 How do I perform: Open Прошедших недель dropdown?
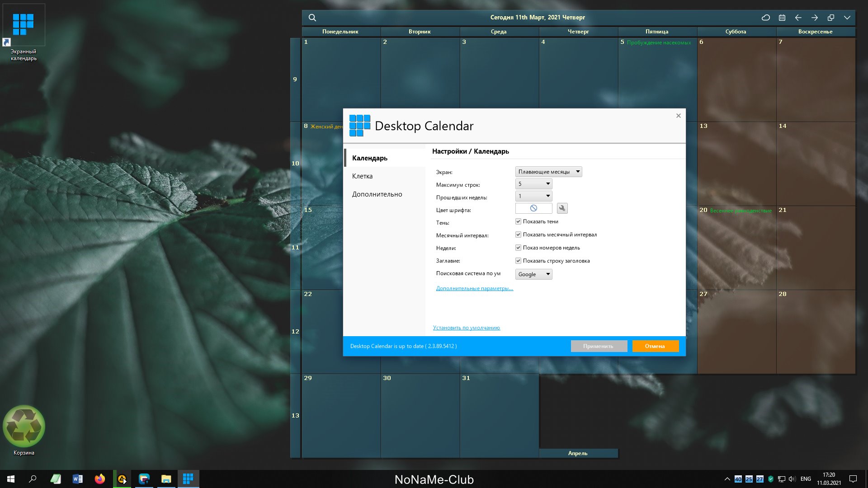534,196
